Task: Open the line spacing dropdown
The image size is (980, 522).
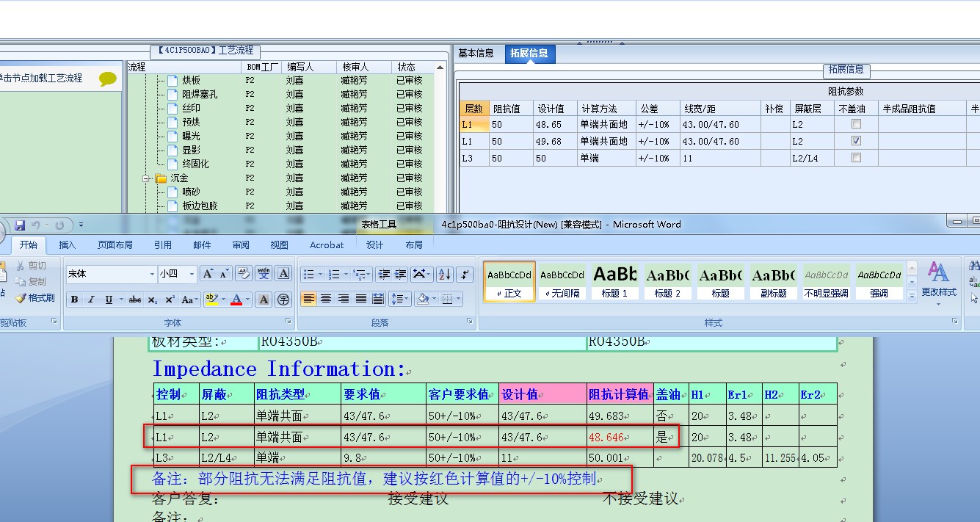Action: [x=399, y=299]
